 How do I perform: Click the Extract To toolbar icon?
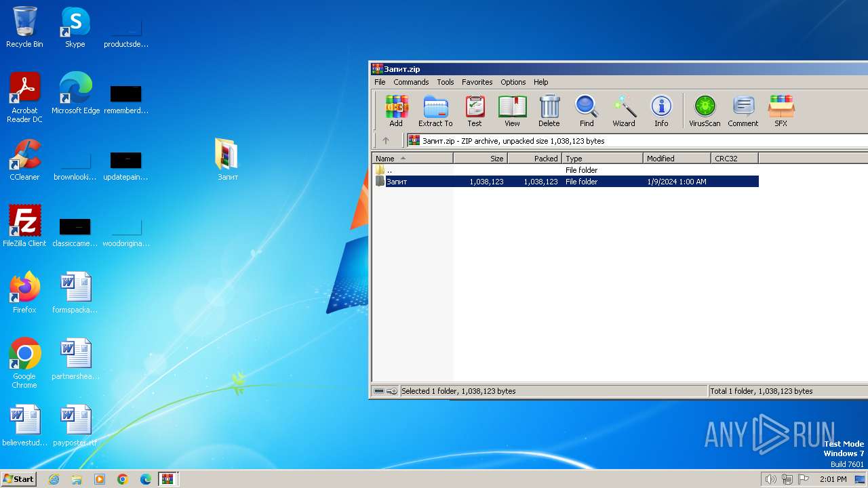(x=435, y=110)
